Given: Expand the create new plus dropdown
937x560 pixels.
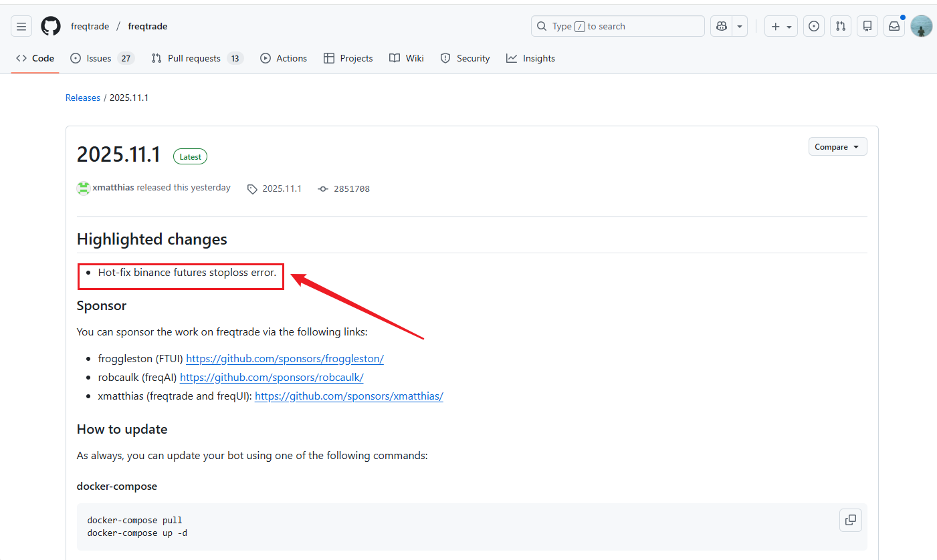Looking at the screenshot, I should point(780,27).
